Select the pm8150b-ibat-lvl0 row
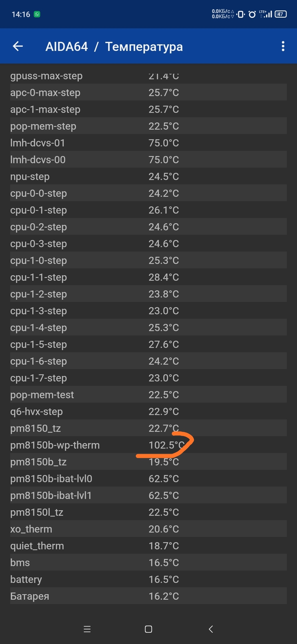Viewport: 297px width, 644px height. [x=148, y=479]
